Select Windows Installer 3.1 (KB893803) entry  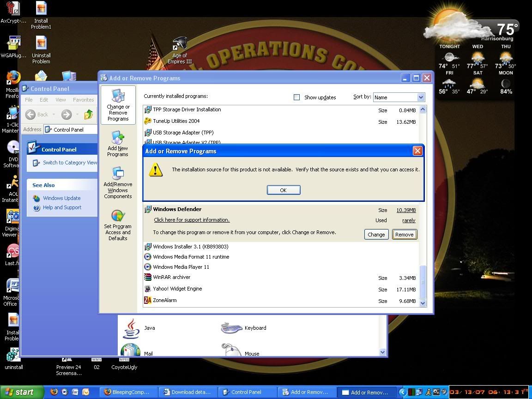coord(281,247)
